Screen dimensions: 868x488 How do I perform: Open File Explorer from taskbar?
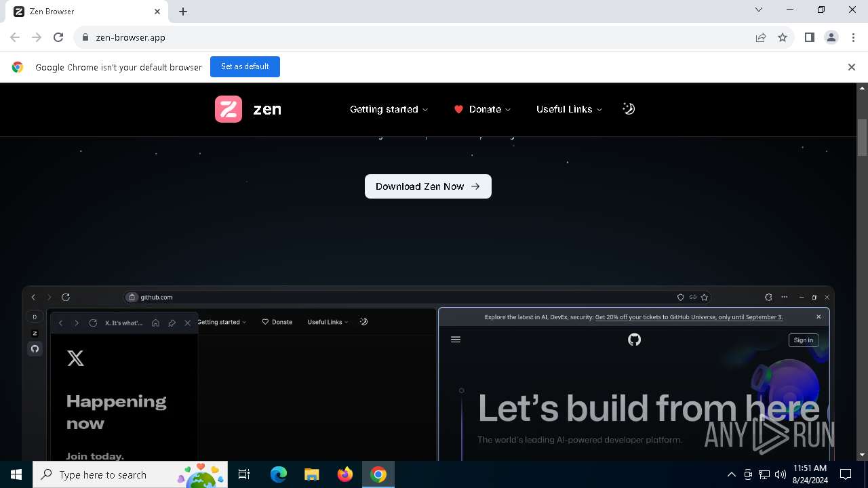click(x=312, y=474)
